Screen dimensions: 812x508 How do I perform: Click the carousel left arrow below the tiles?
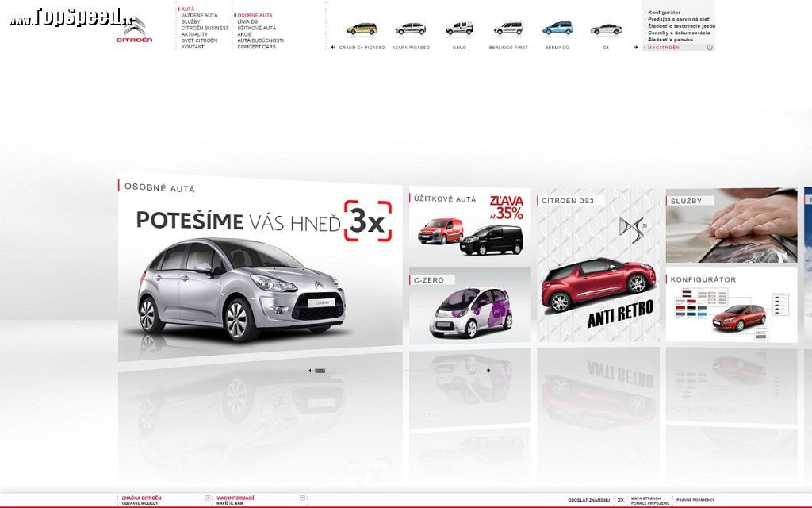click(x=310, y=371)
